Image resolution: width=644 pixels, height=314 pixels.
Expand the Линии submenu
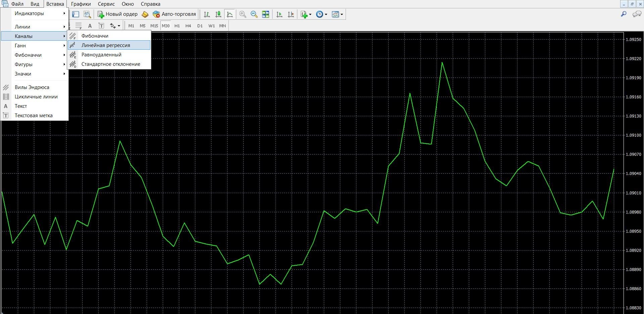[35, 27]
